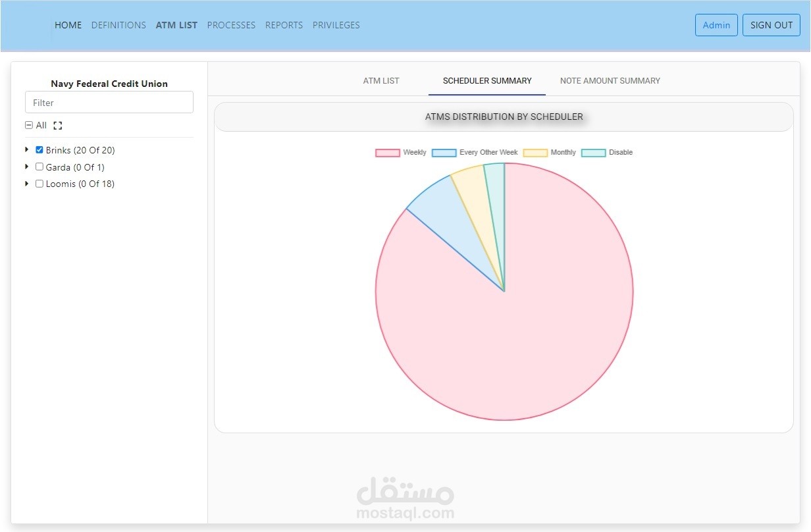Toggle the Weekly legend color swatch

(x=388, y=153)
